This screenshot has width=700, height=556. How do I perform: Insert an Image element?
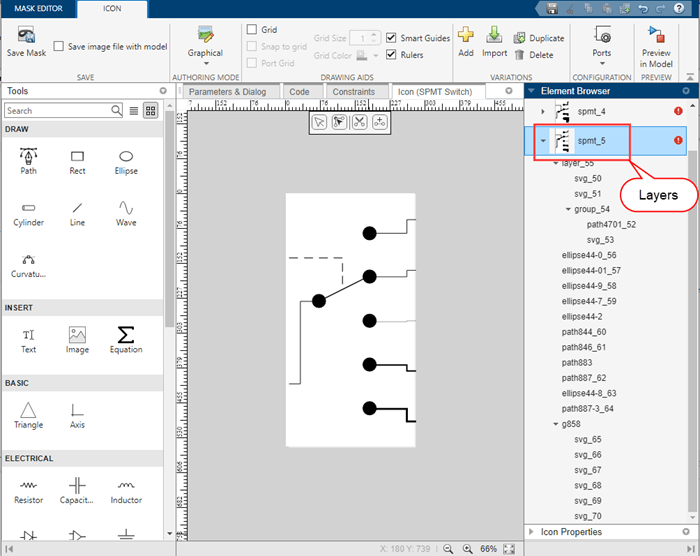tap(77, 340)
